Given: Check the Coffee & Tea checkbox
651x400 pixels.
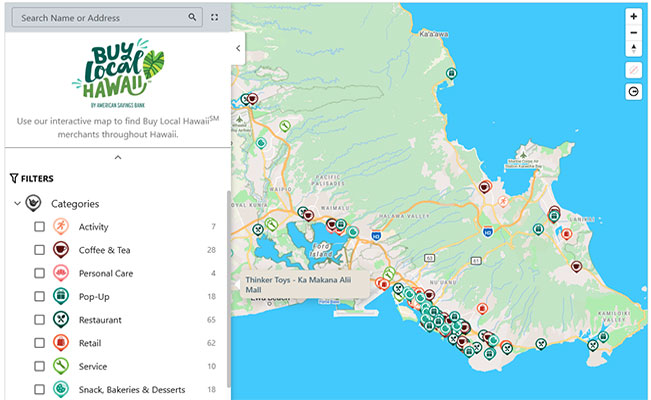Looking at the screenshot, I should [39, 250].
